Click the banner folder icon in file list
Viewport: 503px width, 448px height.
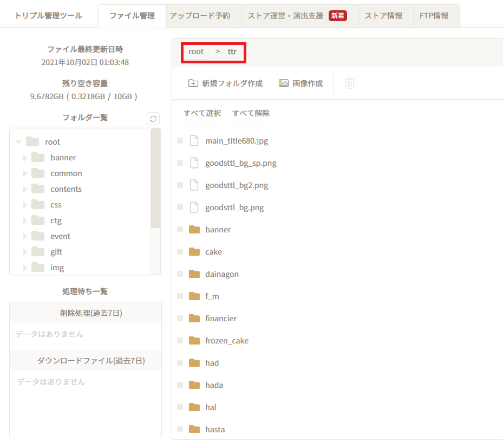pyautogui.click(x=194, y=230)
